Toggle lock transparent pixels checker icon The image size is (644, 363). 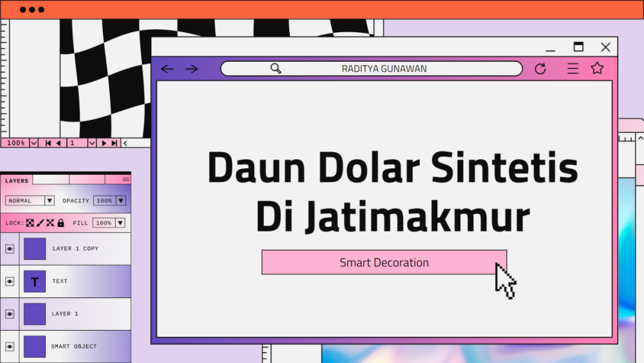30,223
